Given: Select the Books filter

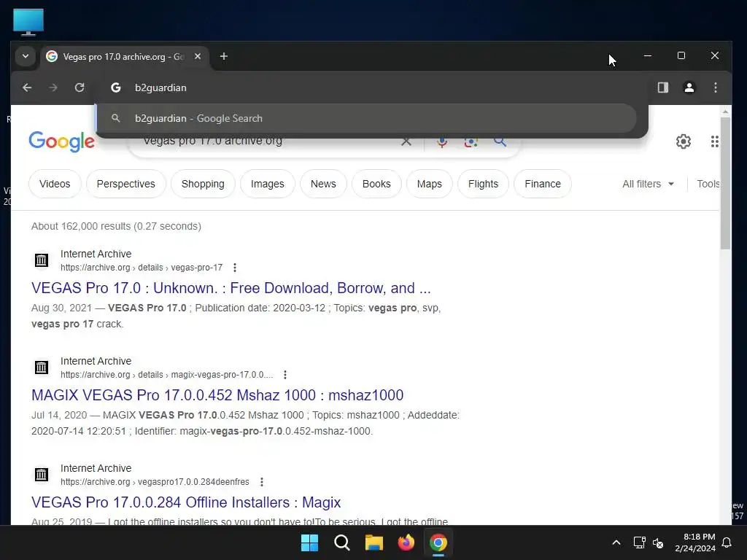Looking at the screenshot, I should pyautogui.click(x=376, y=184).
